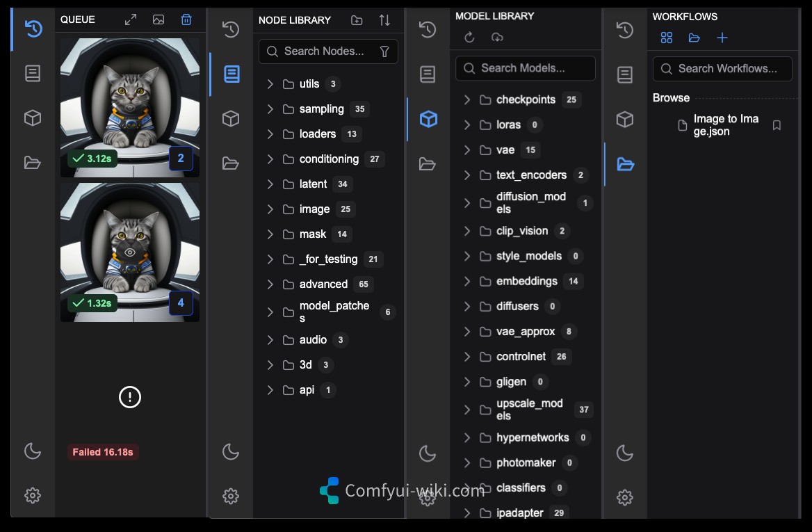Expand the loaders node folder
The image size is (812, 532).
click(270, 134)
